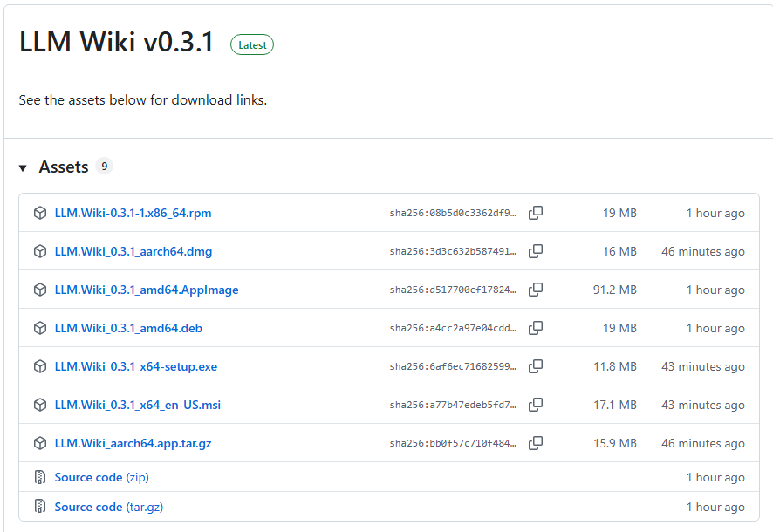Download LLM.Wiki_0.3.1_amd64.AppImage

point(147,290)
